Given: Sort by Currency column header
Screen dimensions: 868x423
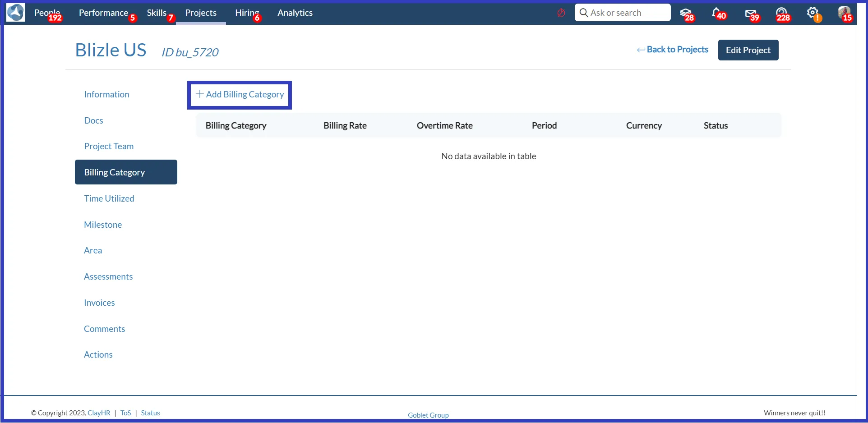Looking at the screenshot, I should [644, 125].
